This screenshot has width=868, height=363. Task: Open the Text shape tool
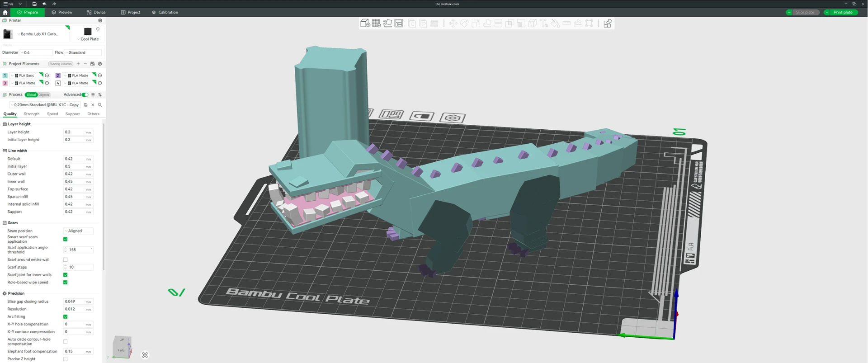click(544, 23)
